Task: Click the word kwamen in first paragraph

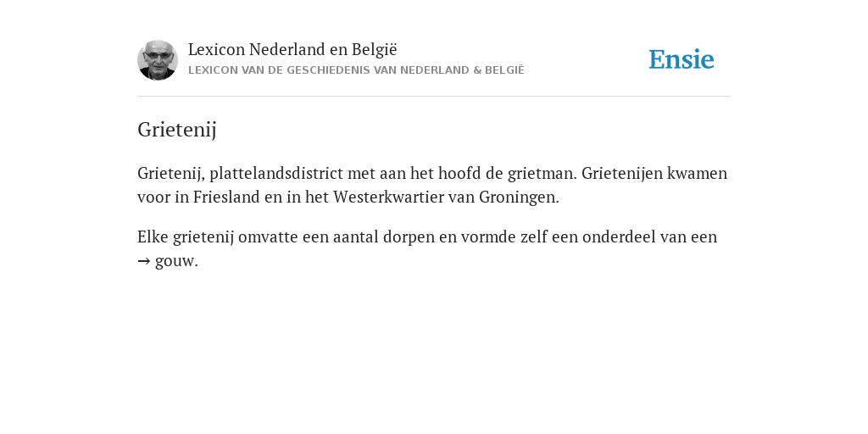Action: (x=697, y=173)
